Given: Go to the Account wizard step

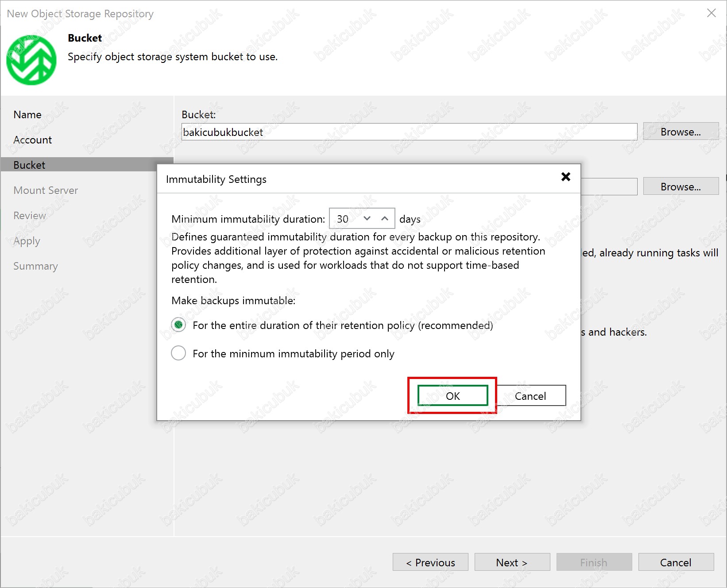Looking at the screenshot, I should 33,140.
